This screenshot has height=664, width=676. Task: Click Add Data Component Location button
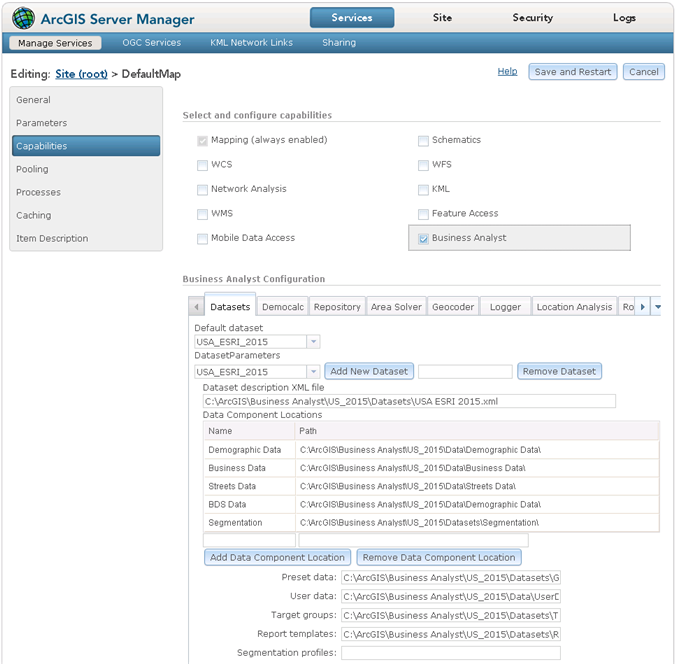tap(277, 558)
